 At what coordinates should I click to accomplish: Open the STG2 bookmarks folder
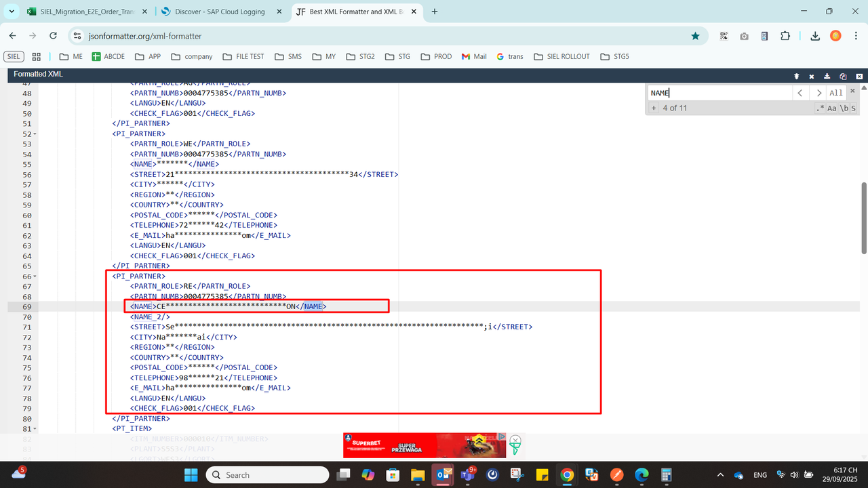[x=360, y=56]
